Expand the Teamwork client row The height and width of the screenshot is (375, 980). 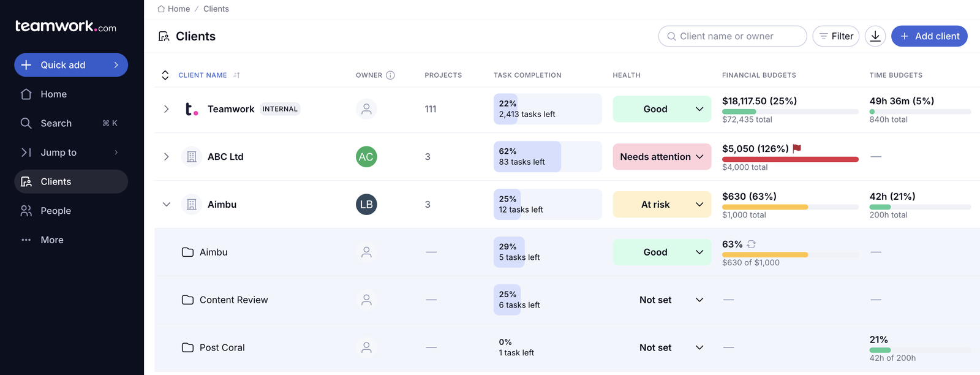coord(165,108)
